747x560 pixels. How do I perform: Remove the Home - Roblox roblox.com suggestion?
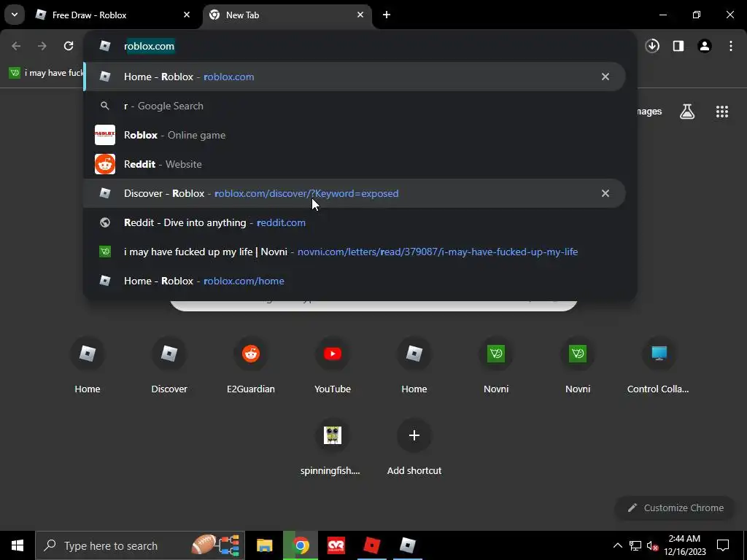[605, 77]
